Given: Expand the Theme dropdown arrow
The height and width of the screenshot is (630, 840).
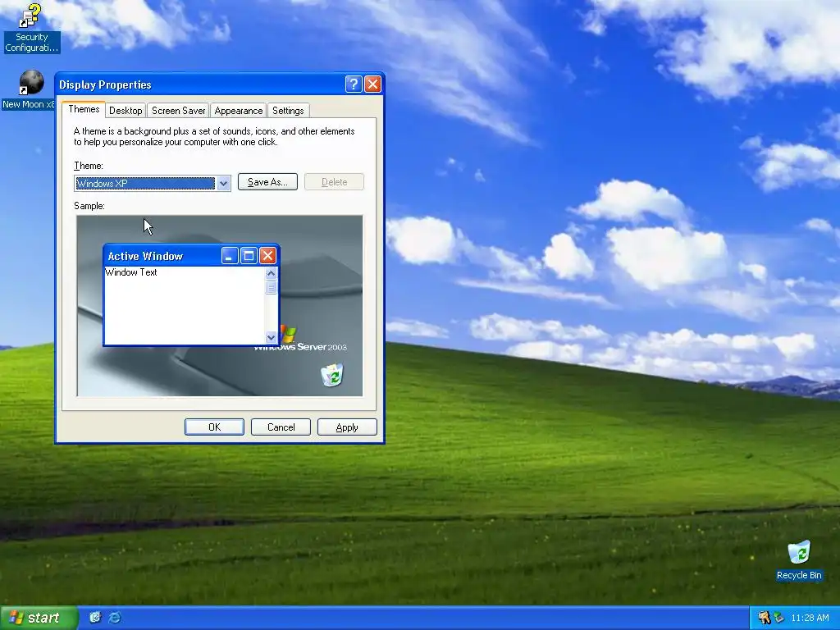Looking at the screenshot, I should tap(223, 183).
